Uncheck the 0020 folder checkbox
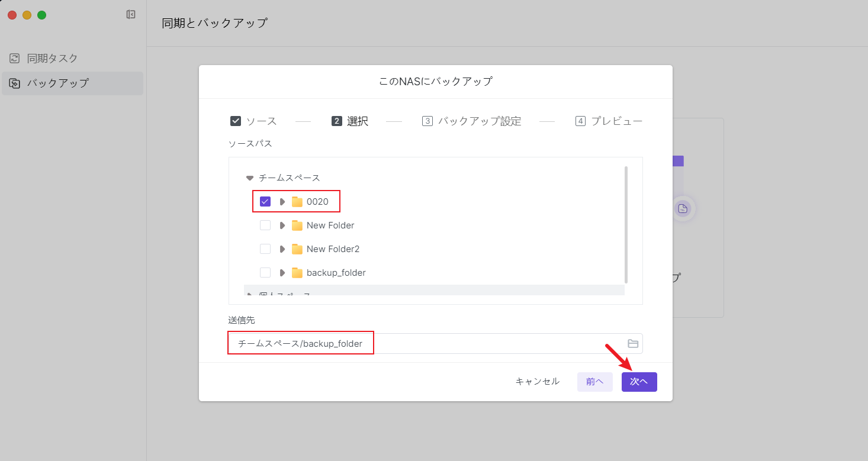 [265, 202]
